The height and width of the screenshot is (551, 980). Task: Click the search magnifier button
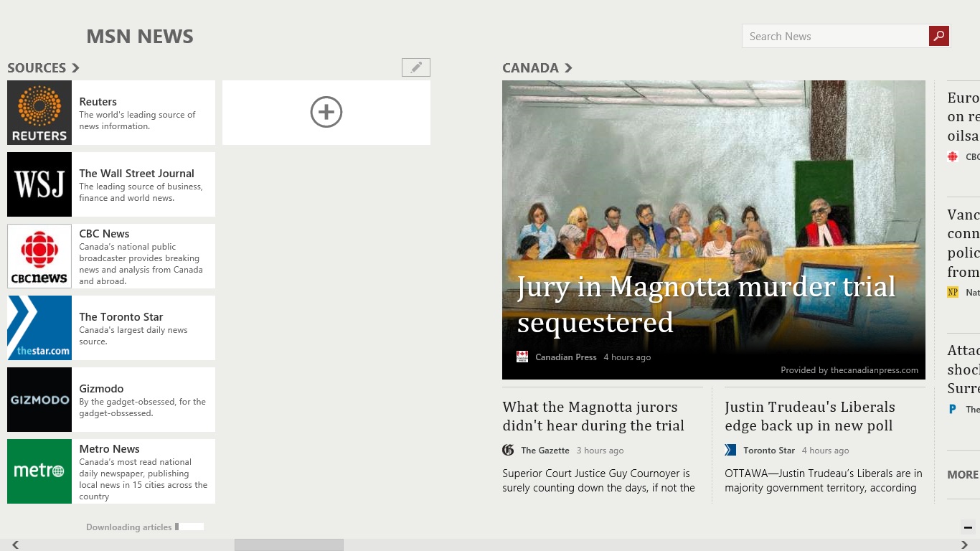939,36
